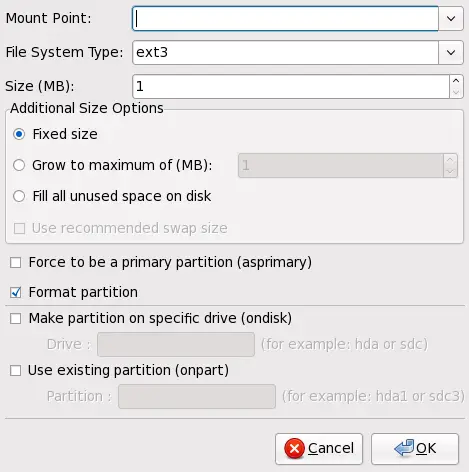Click the disabled Partition text field
Image resolution: width=469 pixels, height=472 pixels.
[x=197, y=396]
